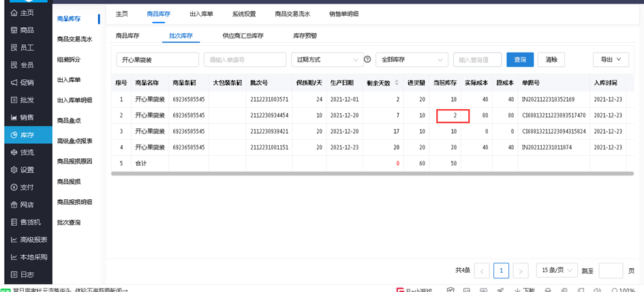The height and width of the screenshot is (292, 644).
Task: Expand the 过期方式 dropdown
Action: coord(326,60)
